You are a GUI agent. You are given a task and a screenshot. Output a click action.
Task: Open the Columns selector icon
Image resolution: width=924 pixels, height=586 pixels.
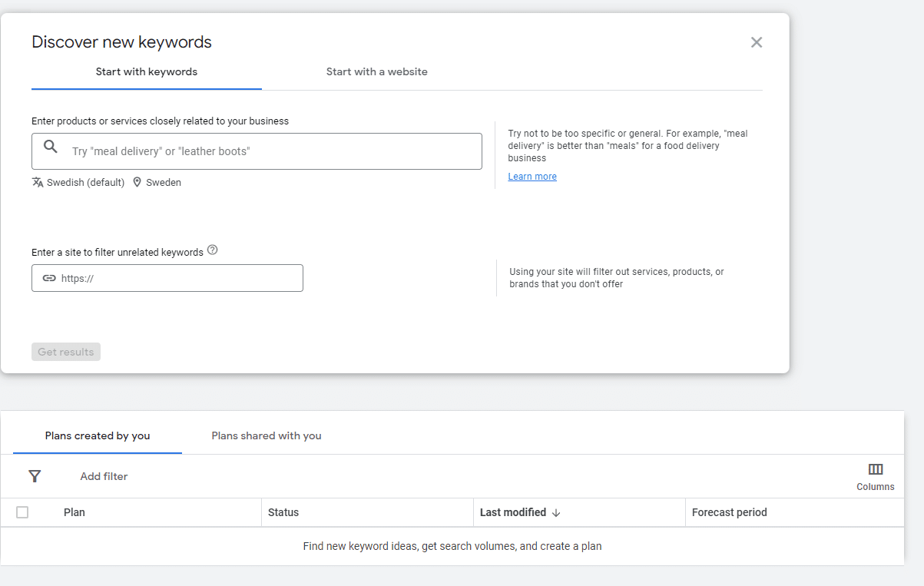click(876, 469)
